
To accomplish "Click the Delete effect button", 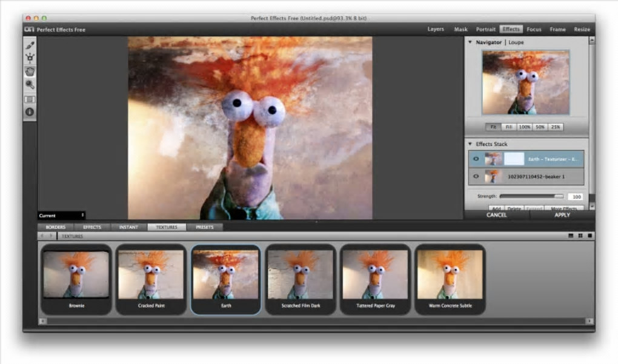I will pos(514,208).
